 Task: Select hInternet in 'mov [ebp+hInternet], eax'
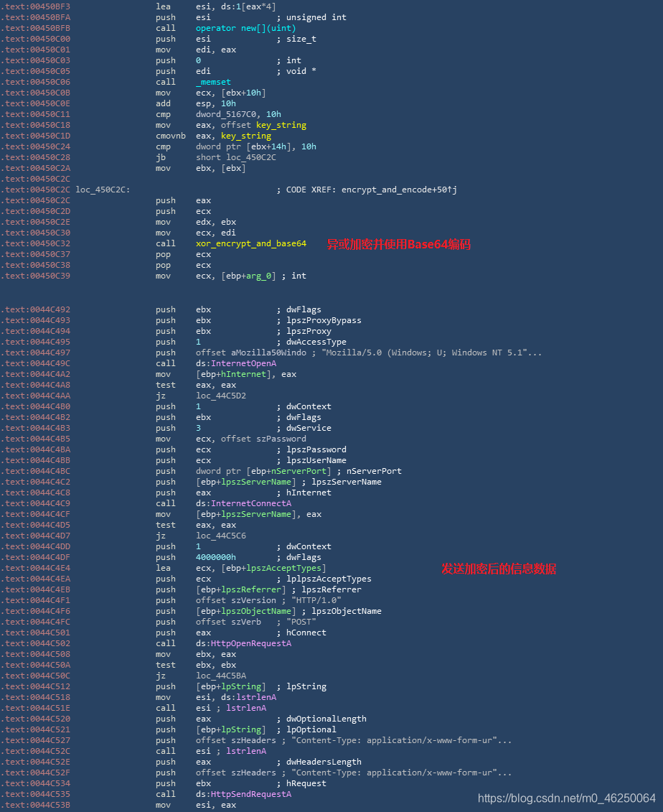tap(243, 374)
